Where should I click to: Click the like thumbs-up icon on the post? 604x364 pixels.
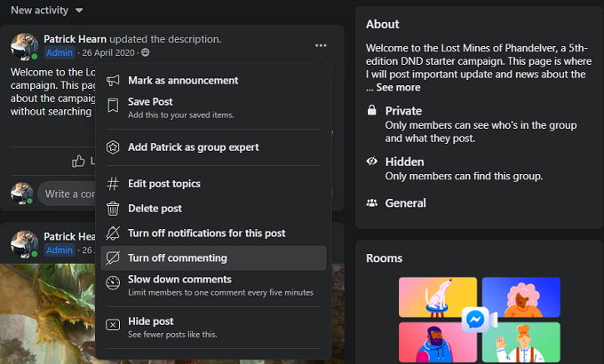coord(79,161)
